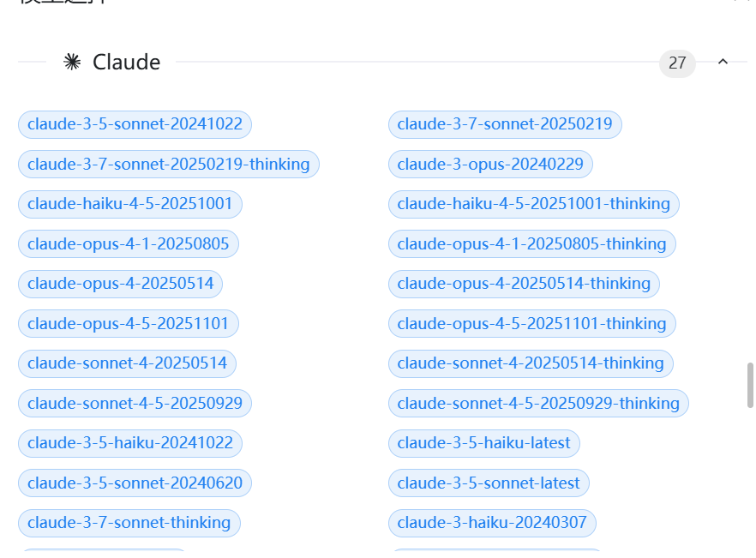The height and width of the screenshot is (558, 756).
Task: Select claude-3-haiku-20240307 model tag
Action: point(492,523)
